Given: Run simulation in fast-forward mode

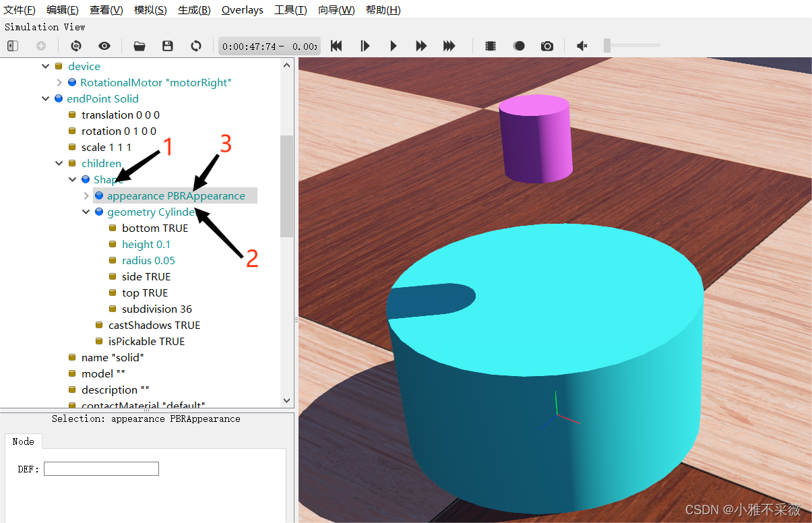Looking at the screenshot, I should click(421, 46).
